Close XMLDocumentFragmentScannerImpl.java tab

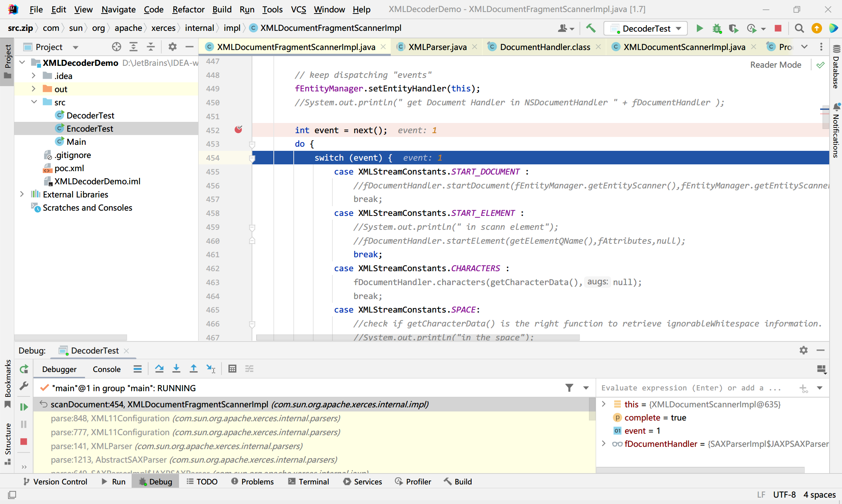point(383,47)
